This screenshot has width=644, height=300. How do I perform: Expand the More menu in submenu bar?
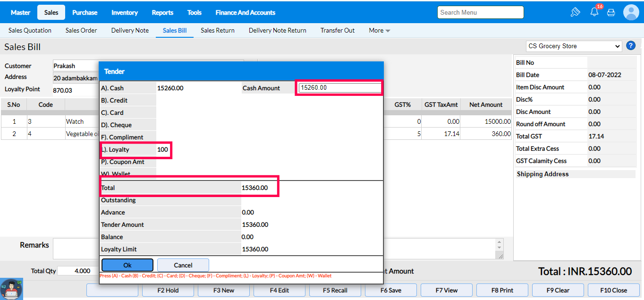tap(379, 31)
